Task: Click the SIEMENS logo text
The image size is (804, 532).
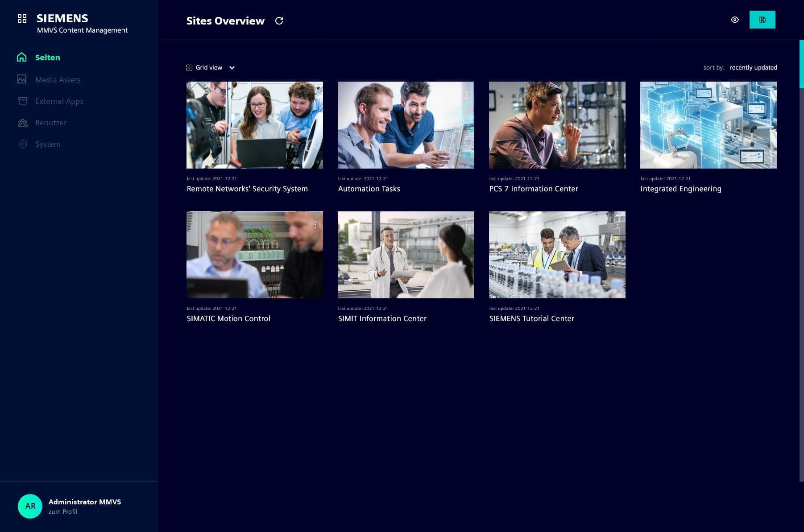Action: point(62,18)
